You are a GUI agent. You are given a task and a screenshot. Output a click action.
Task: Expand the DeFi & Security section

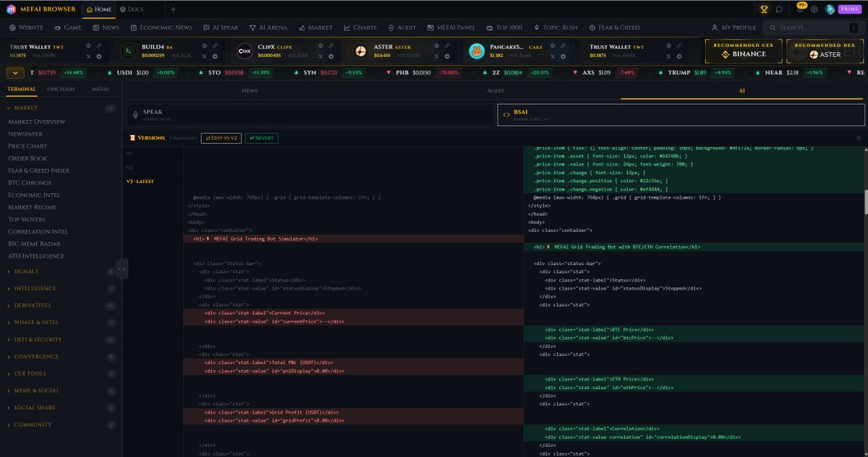click(x=61, y=339)
